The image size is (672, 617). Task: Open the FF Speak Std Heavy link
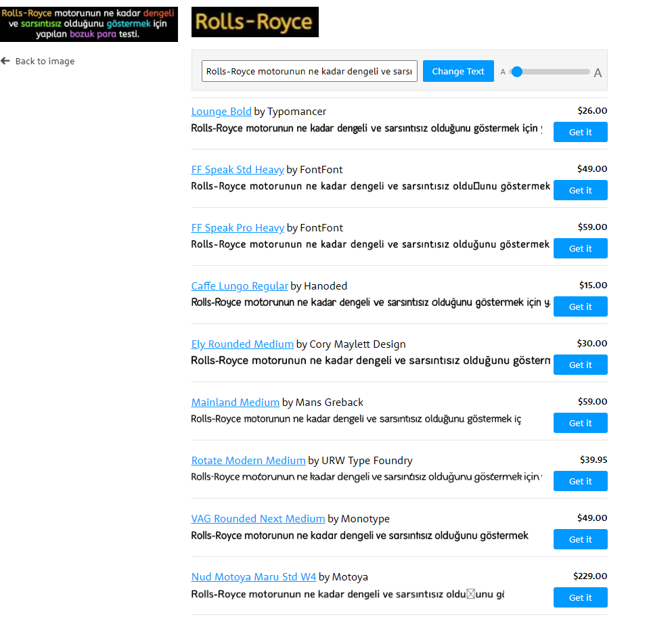(x=238, y=170)
